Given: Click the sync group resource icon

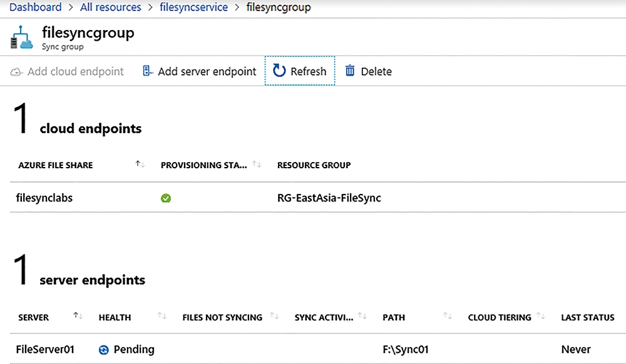Looking at the screenshot, I should point(21,38).
